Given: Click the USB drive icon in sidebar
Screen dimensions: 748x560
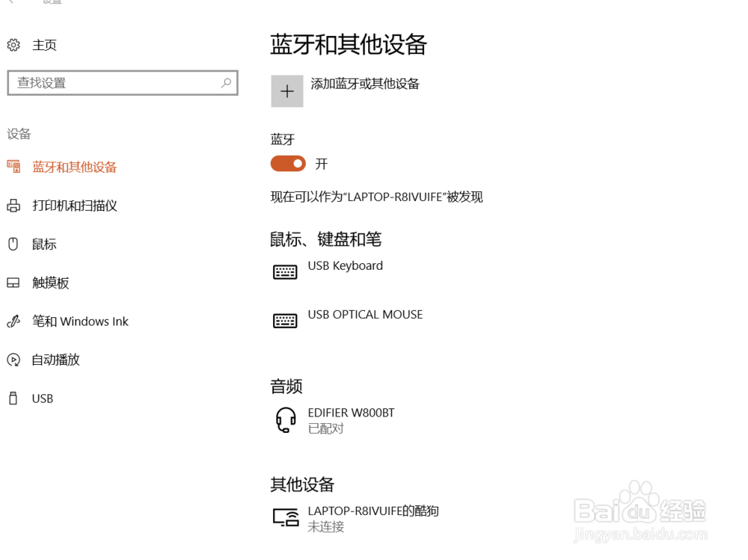Looking at the screenshot, I should (x=13, y=398).
